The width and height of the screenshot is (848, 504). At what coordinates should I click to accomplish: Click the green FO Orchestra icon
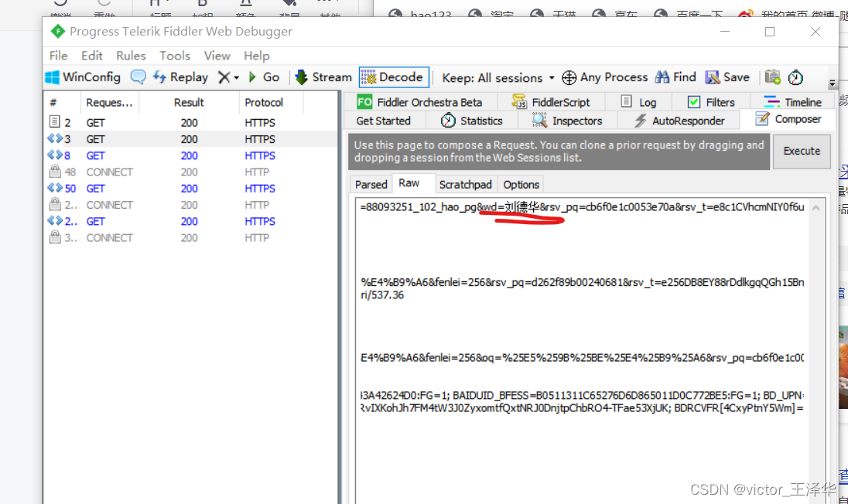click(x=364, y=101)
